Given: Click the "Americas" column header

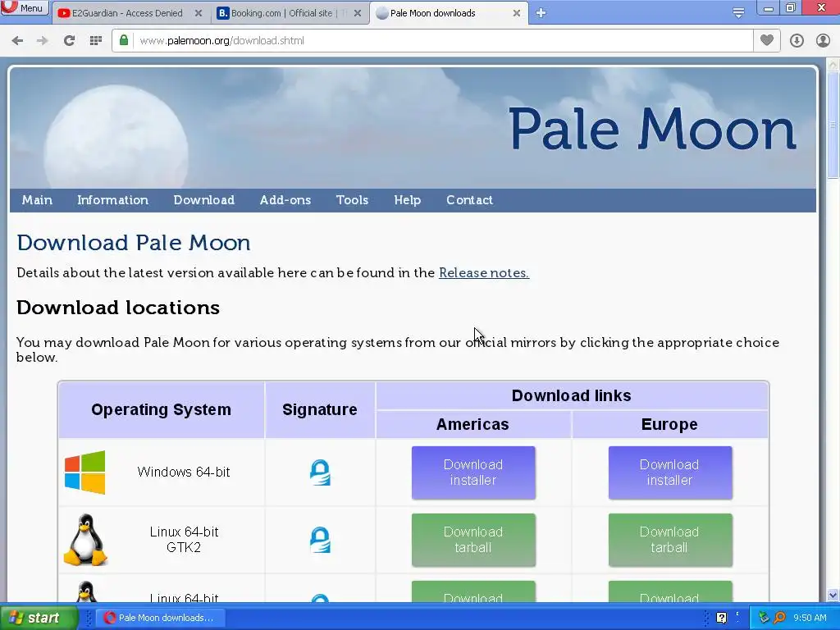Looking at the screenshot, I should (472, 424).
